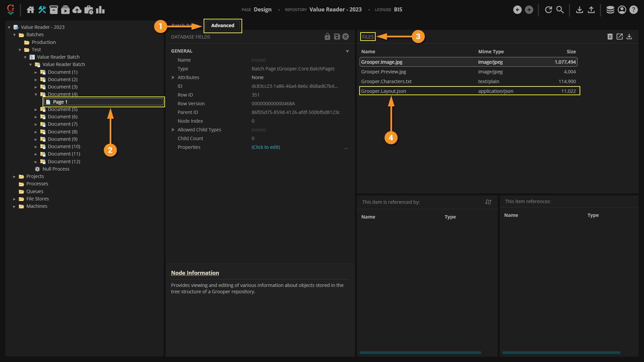
Task: Collapse the GENERAL section chevron
Action: point(347,51)
